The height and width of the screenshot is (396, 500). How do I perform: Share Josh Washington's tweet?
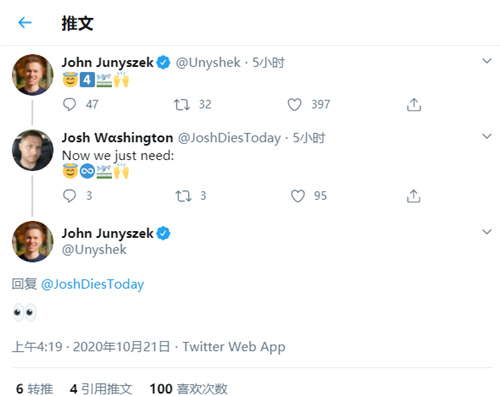[x=413, y=196]
